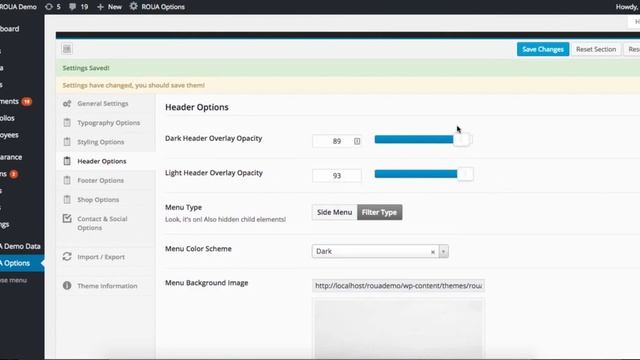The image size is (640, 360).
Task: Open the Footer Options section
Action: [106, 180]
